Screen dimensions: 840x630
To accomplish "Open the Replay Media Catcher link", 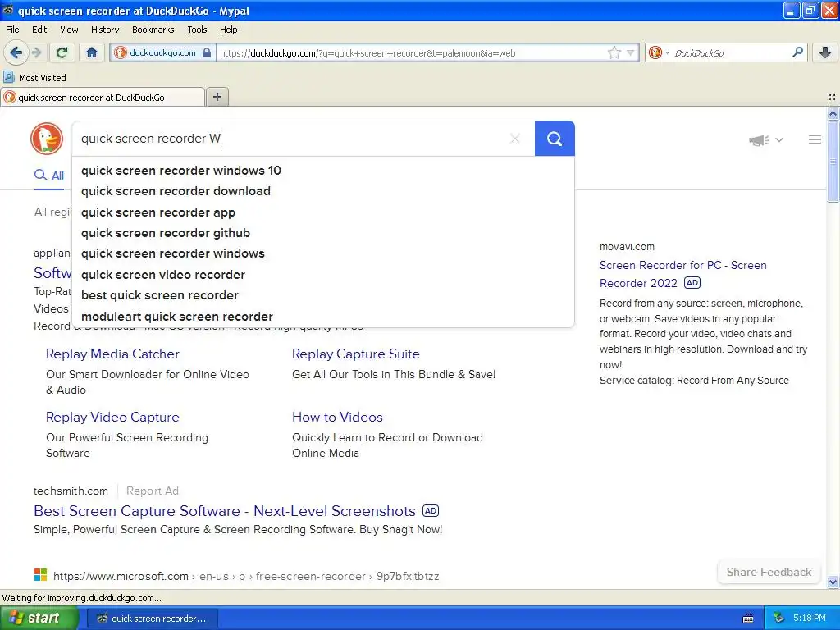I will (x=112, y=354).
